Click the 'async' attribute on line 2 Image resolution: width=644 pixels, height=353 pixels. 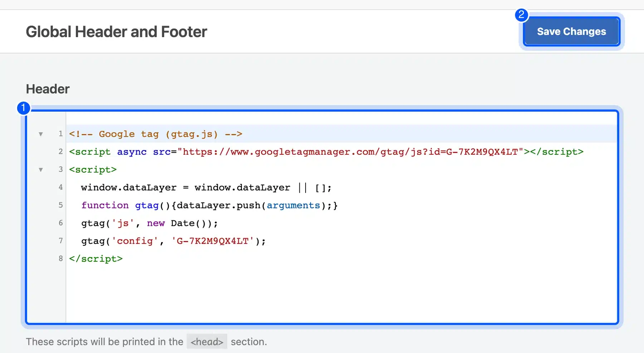(x=132, y=152)
